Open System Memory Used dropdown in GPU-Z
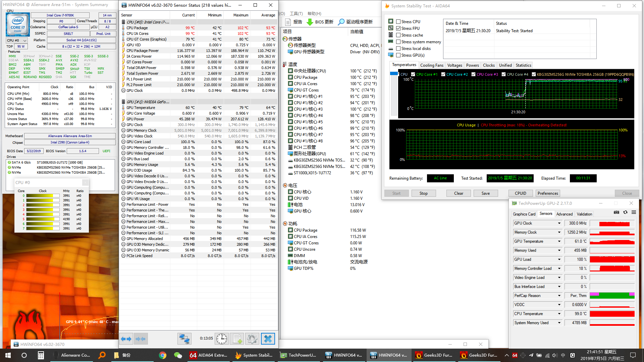The width and height of the screenshot is (644, 362). 559,323
